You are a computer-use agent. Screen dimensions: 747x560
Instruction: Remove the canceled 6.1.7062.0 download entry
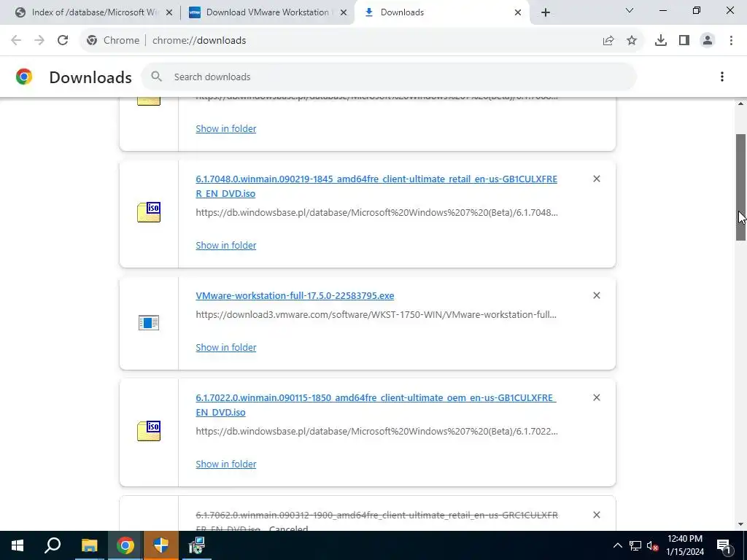tap(597, 514)
